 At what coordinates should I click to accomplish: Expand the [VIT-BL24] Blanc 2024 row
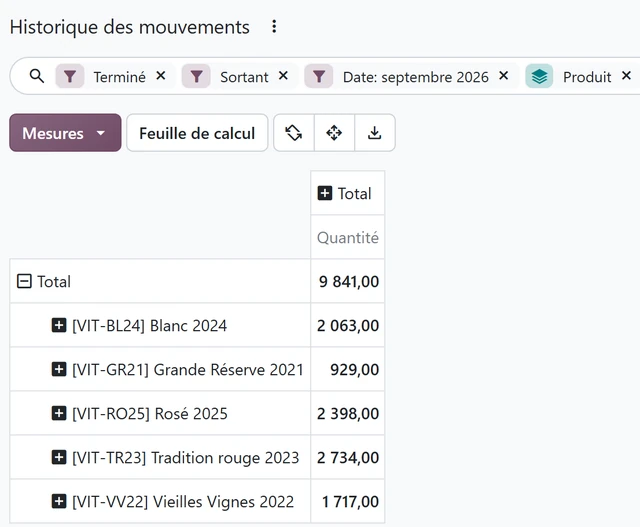pos(59,325)
